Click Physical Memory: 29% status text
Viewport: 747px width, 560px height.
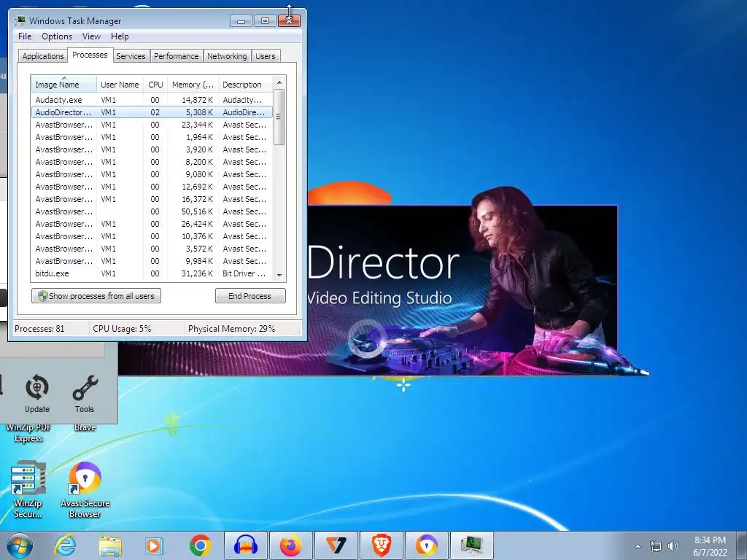pos(231,329)
